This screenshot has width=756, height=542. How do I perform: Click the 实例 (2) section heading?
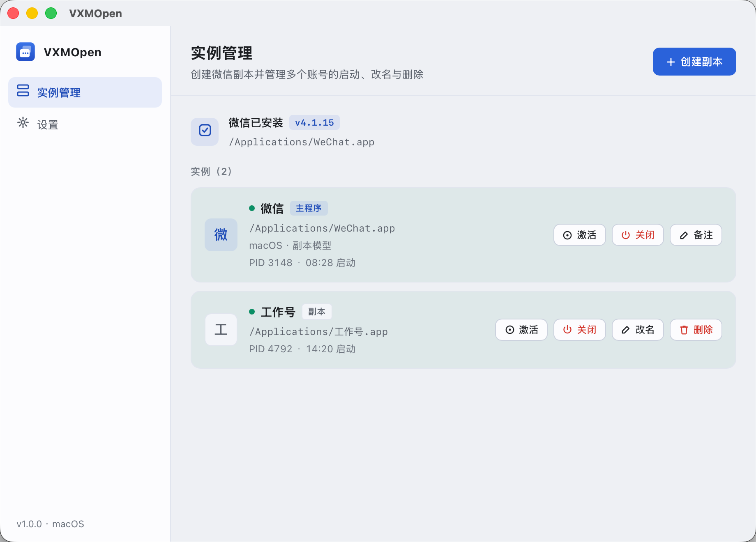[x=211, y=171]
